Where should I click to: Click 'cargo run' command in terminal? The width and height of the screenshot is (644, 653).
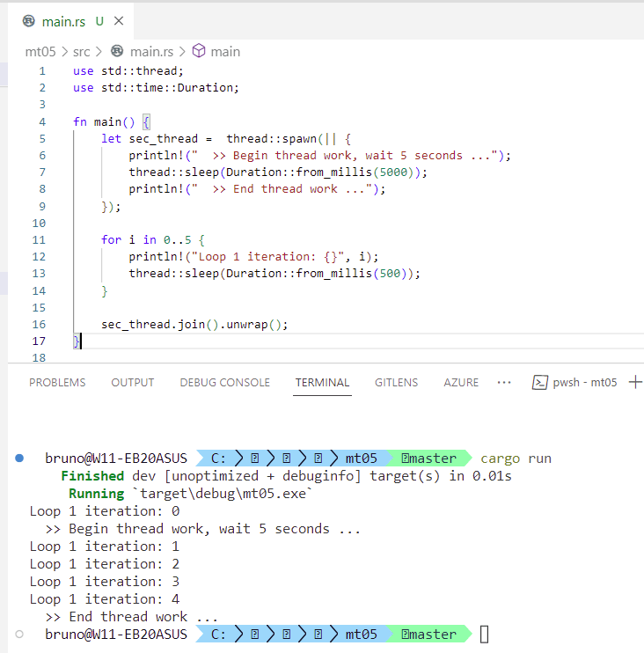(x=516, y=459)
